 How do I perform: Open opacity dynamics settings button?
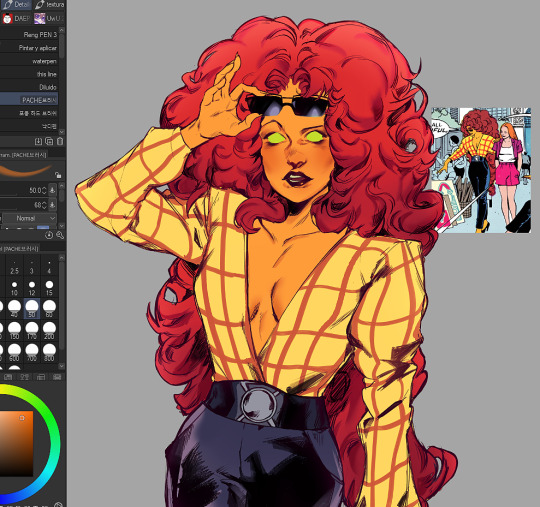[52, 205]
